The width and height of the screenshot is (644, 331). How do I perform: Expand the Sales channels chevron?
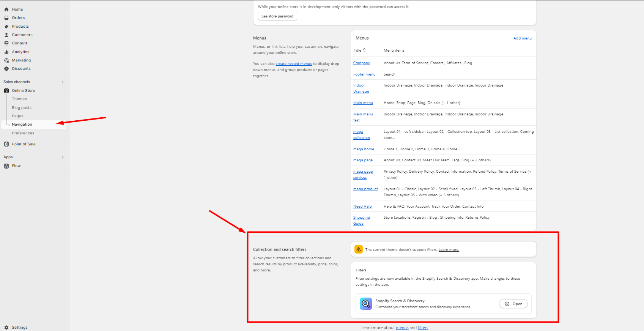63,82
